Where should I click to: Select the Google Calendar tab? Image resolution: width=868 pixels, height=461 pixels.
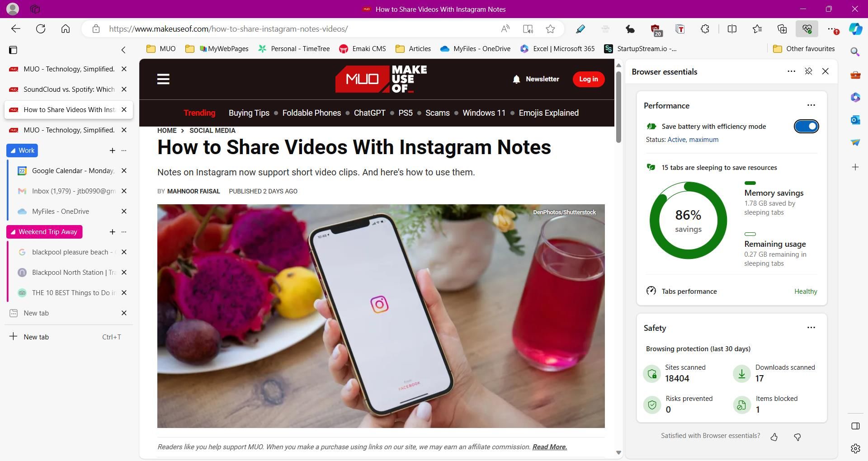coord(73,171)
